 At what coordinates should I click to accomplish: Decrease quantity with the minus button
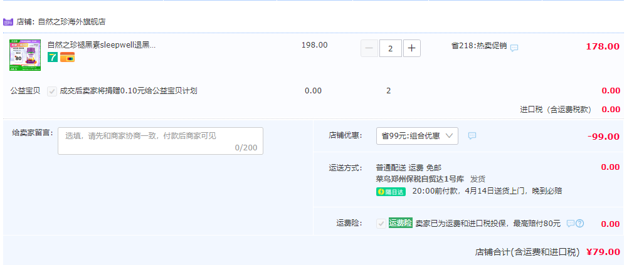point(369,48)
